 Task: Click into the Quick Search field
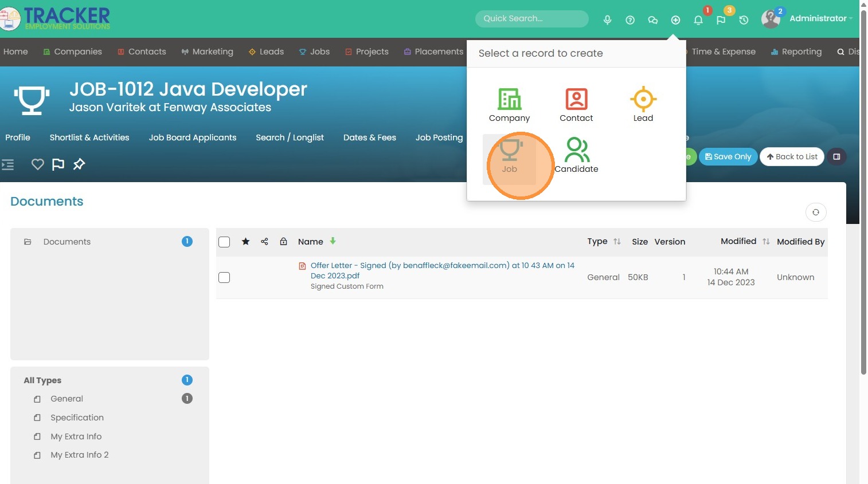(531, 19)
